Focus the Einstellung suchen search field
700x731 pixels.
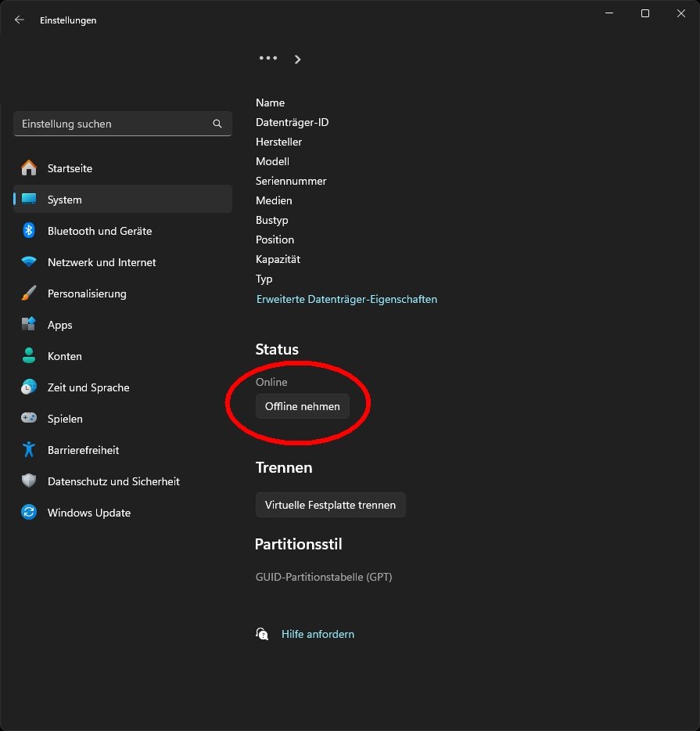pos(123,124)
